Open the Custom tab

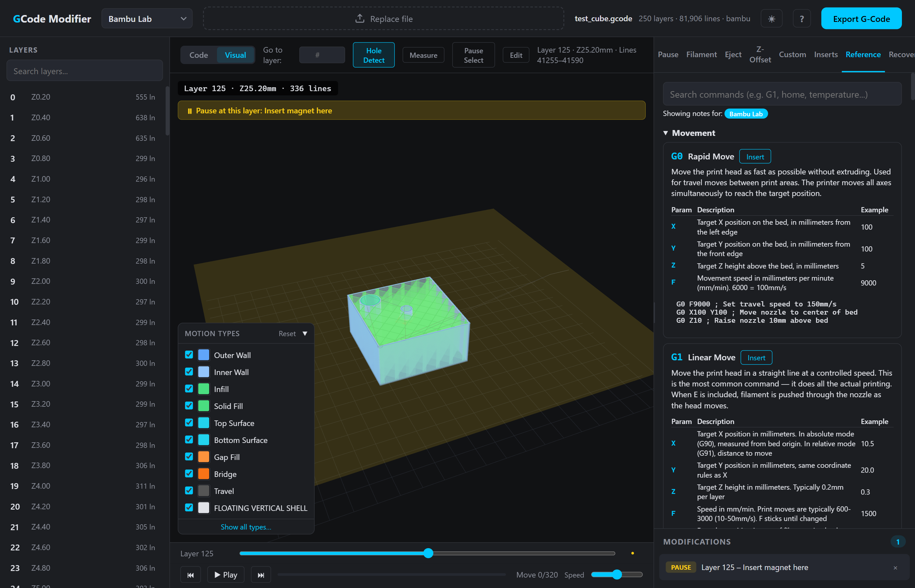(792, 55)
